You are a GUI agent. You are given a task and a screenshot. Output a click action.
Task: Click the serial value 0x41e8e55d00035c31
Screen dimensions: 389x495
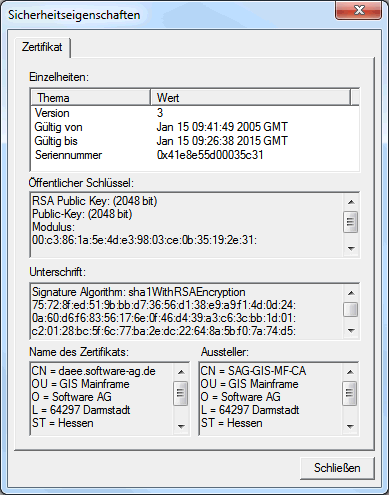pos(210,155)
